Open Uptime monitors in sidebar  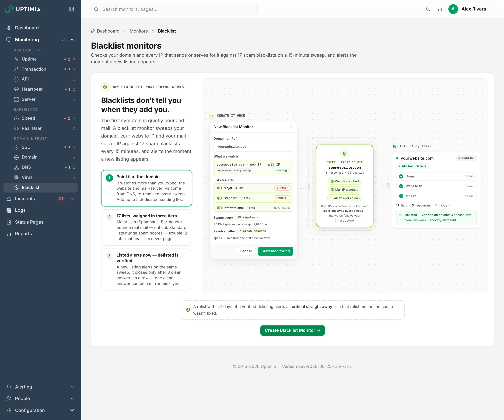(x=41, y=59)
